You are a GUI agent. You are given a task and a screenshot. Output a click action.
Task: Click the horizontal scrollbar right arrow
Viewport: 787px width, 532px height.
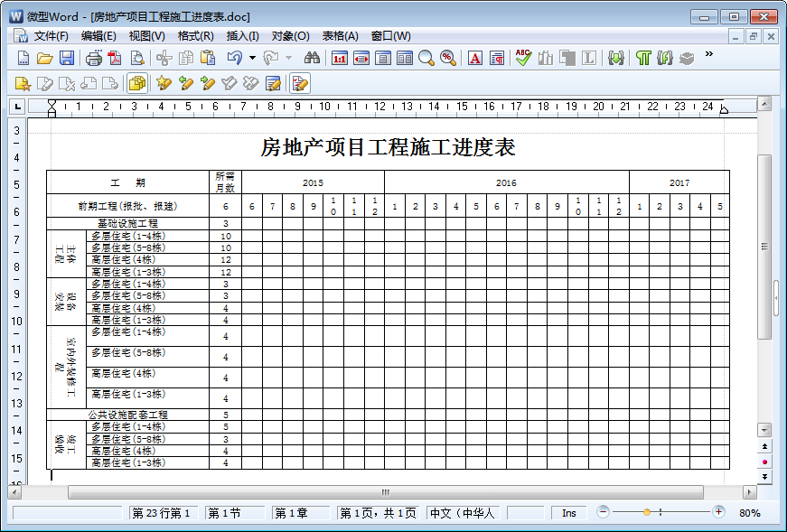point(749,492)
